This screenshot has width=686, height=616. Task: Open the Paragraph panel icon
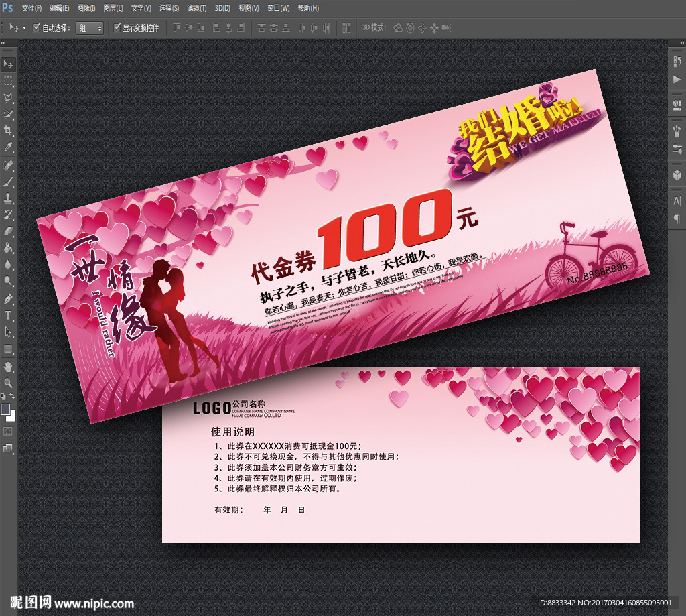coord(677,219)
